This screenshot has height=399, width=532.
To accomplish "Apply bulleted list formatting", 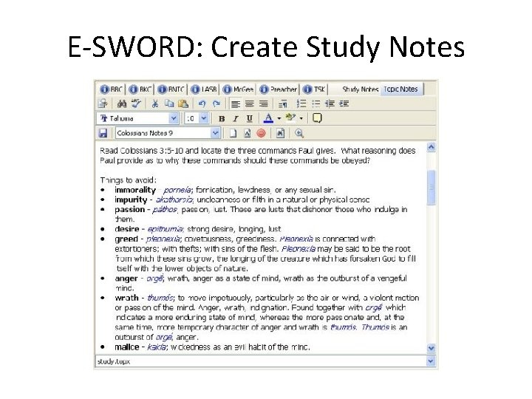I will 316,103.
